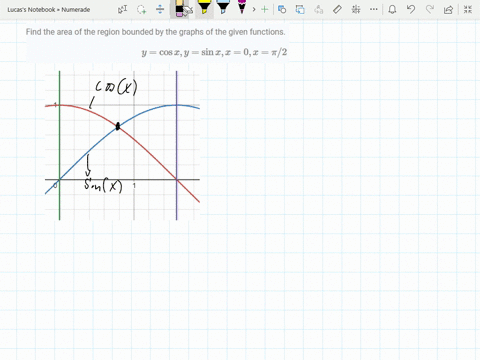Add a new pen with plus icon
The image size is (480, 360).
[264, 9]
